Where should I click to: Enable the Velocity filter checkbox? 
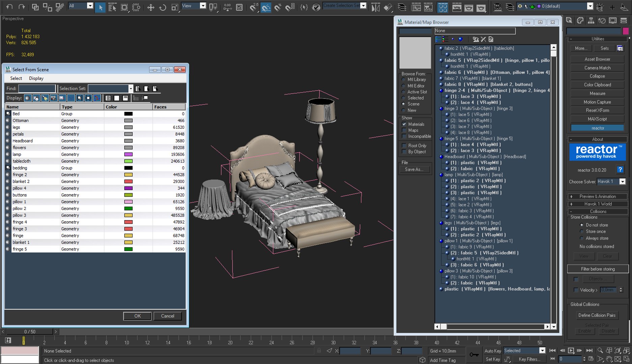[x=576, y=290]
